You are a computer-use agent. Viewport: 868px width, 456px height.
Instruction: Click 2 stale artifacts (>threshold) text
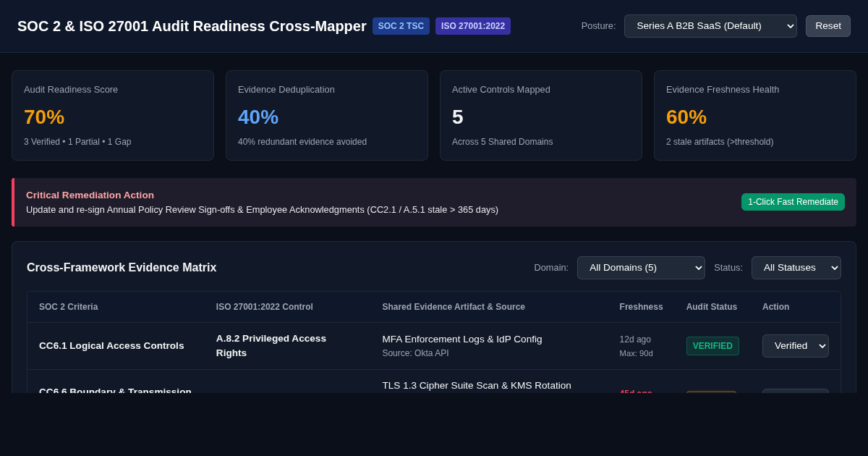[x=720, y=142]
